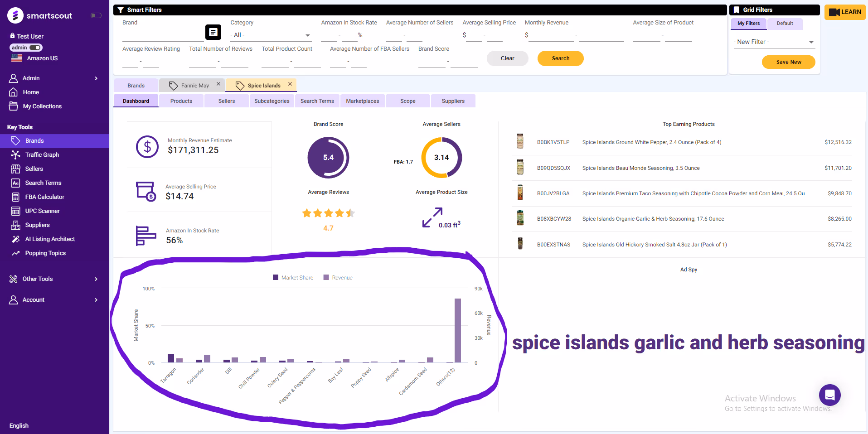Image resolution: width=868 pixels, height=434 pixels.
Task: Open the Sellers subtab
Action: (x=227, y=101)
